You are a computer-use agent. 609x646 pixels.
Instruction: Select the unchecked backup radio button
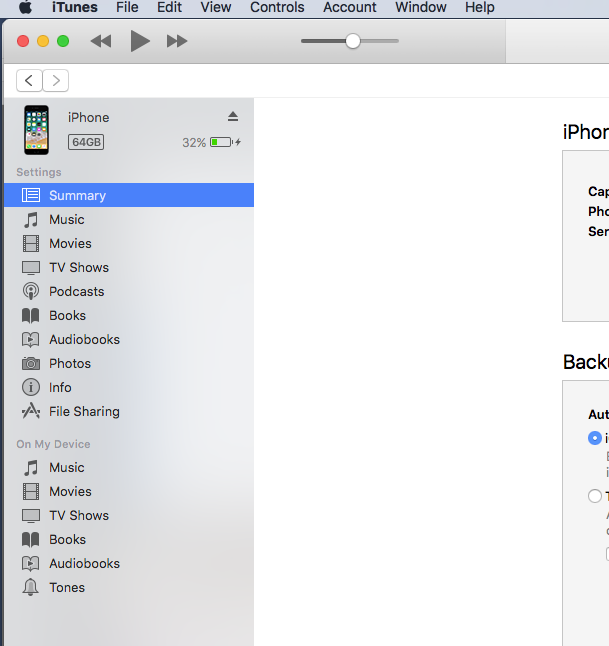coord(595,496)
